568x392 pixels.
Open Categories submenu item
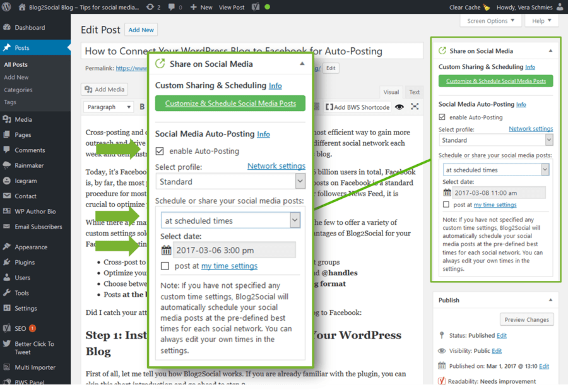tap(18, 90)
